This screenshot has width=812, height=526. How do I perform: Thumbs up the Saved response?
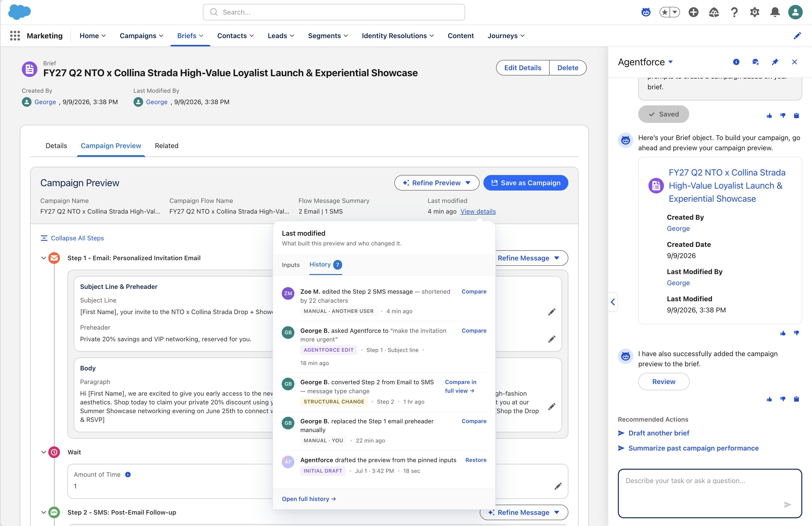[x=769, y=116]
